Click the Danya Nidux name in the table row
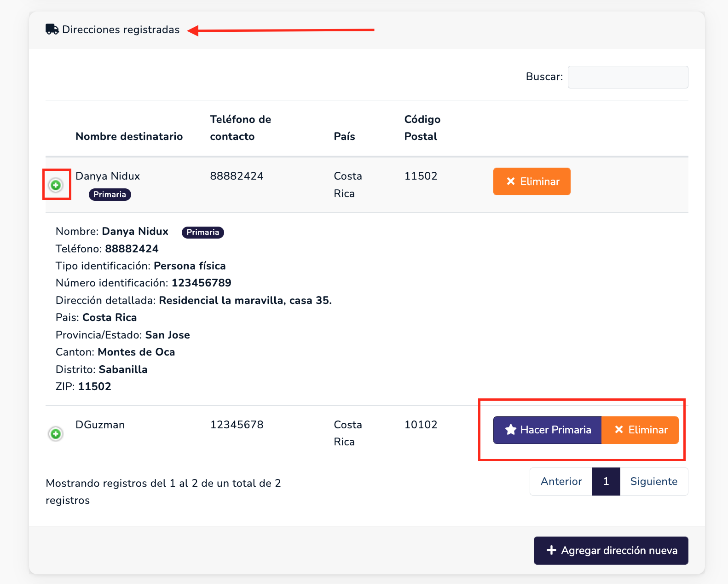 (x=108, y=176)
